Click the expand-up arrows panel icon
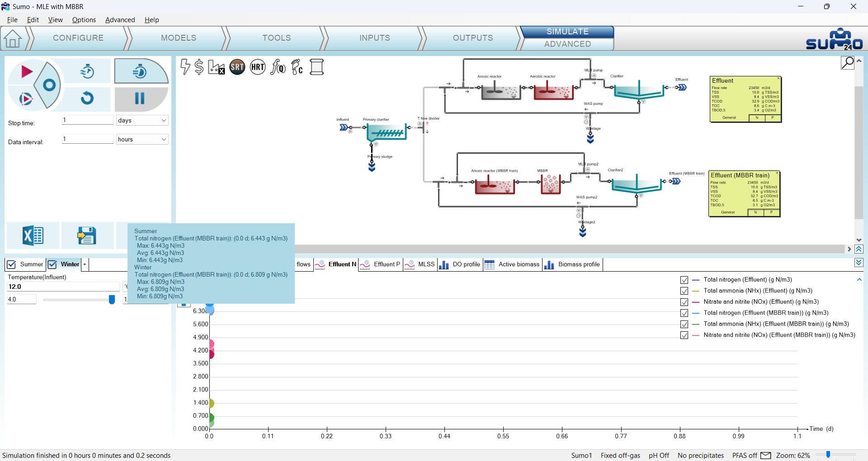The width and height of the screenshot is (868, 461). point(859,249)
